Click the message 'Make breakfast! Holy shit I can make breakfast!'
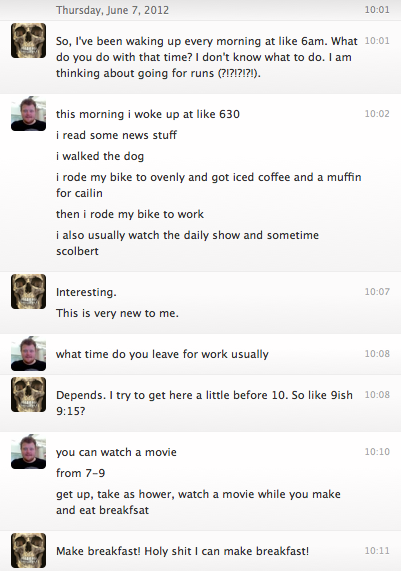 pyautogui.click(x=182, y=551)
